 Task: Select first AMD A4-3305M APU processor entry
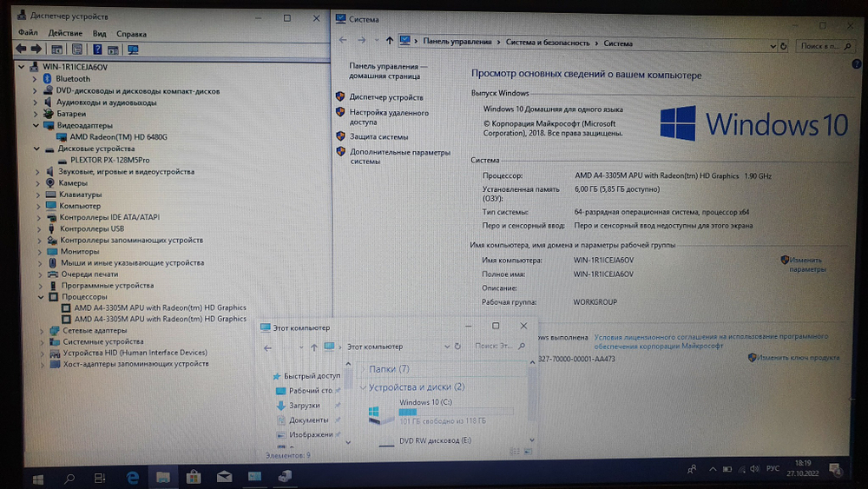tap(160, 307)
